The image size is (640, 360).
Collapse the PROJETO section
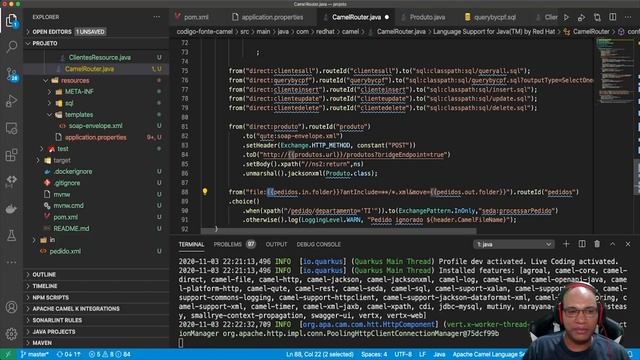[x=96, y=43]
